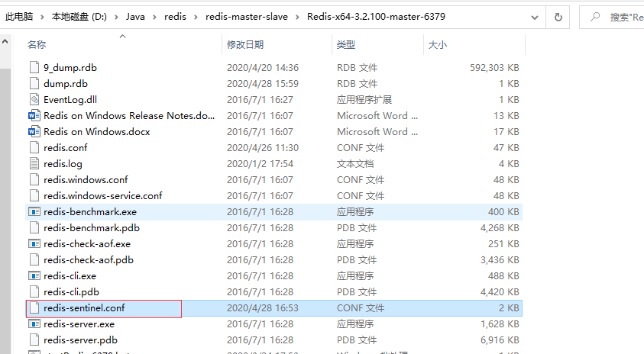
Task: Select the file name redis-server.exe
Action: click(x=79, y=323)
